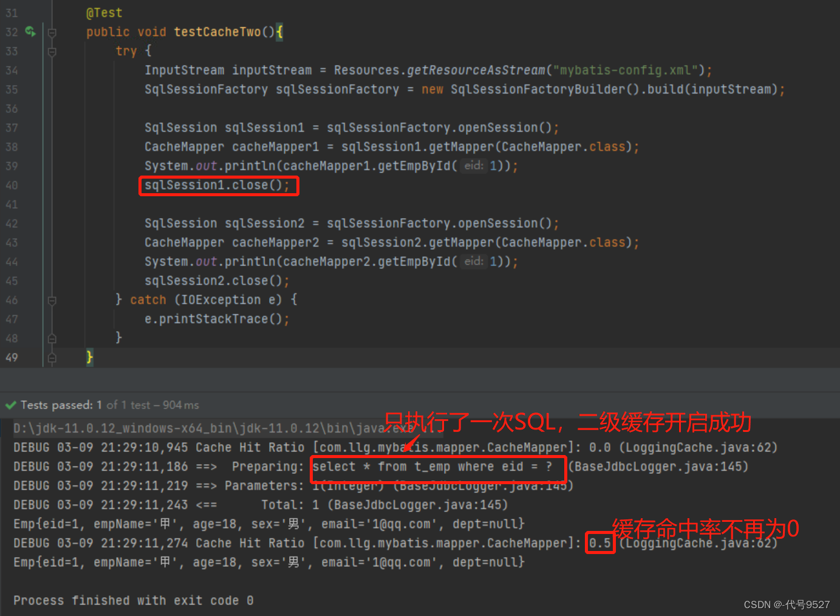Click the @Test annotation on line 31
Screen dimensions: 840x616
pyautogui.click(x=104, y=13)
